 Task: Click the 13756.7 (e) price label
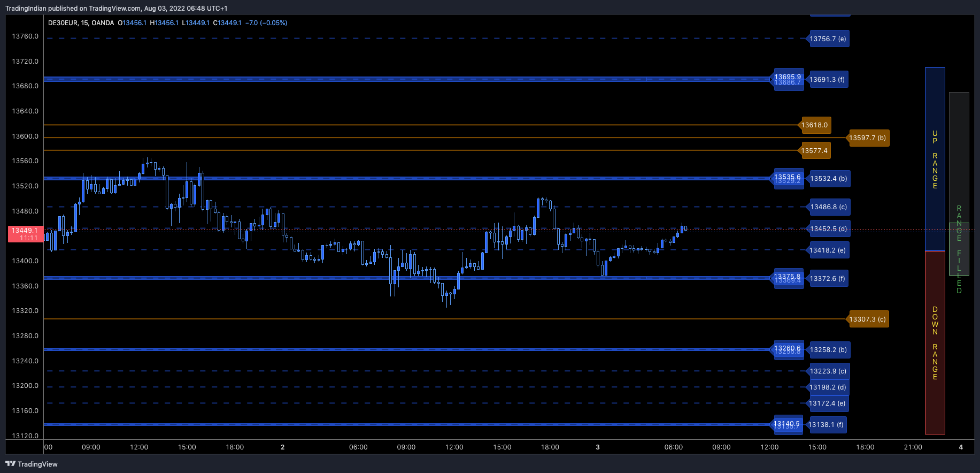828,39
